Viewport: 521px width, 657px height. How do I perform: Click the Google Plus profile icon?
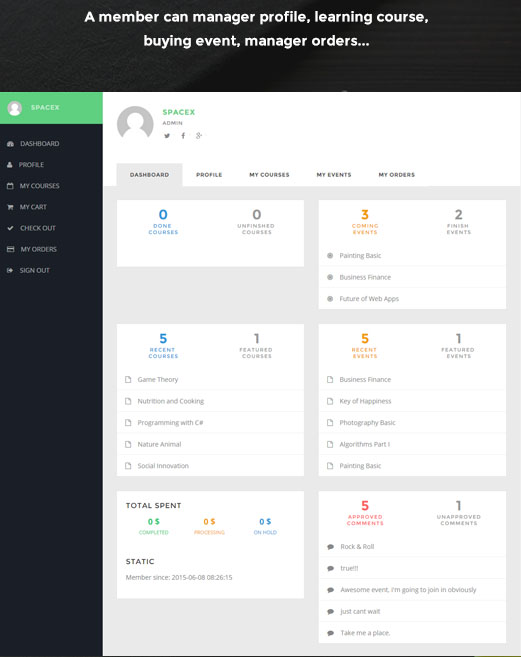[x=199, y=135]
